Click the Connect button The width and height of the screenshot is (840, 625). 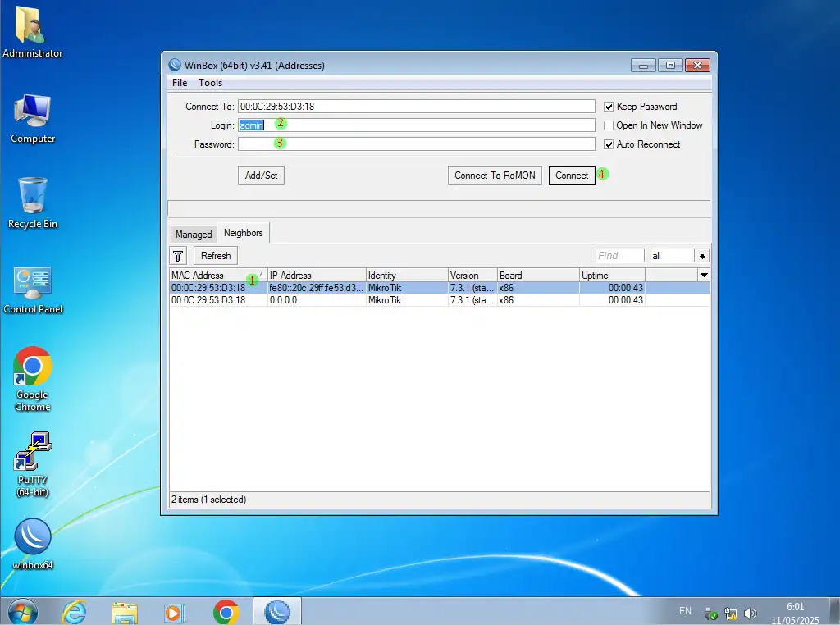572,176
